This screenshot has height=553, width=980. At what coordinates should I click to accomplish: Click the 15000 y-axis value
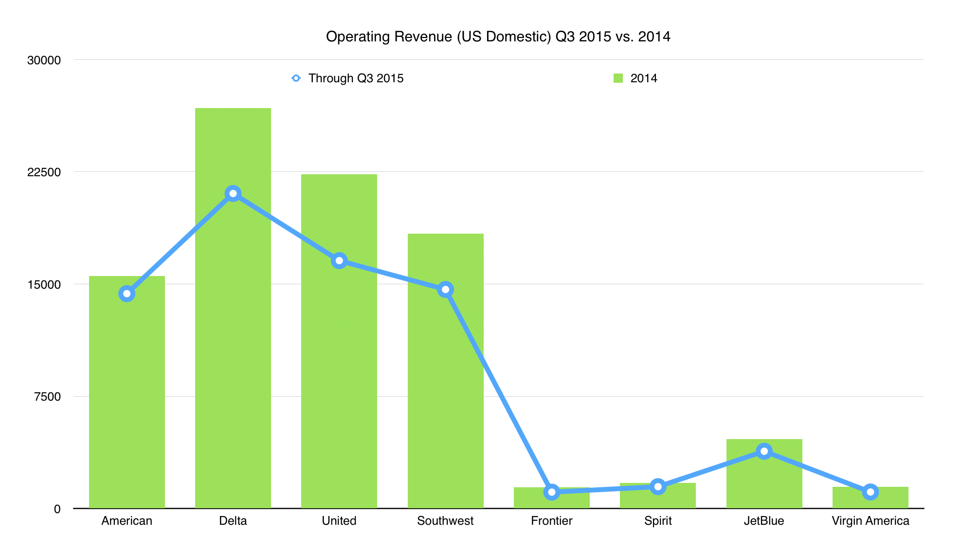pyautogui.click(x=44, y=285)
